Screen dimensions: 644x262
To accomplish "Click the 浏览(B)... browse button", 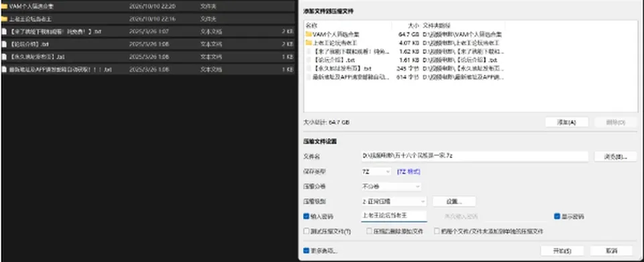I will [x=615, y=157].
